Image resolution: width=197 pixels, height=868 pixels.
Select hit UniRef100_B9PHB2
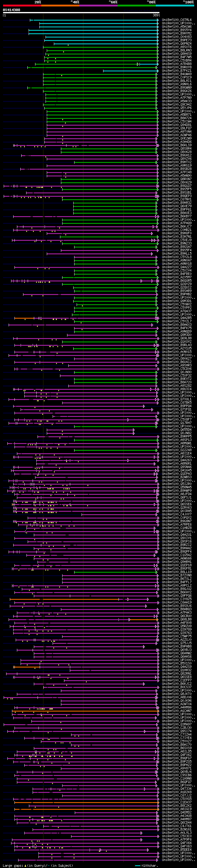point(176,294)
